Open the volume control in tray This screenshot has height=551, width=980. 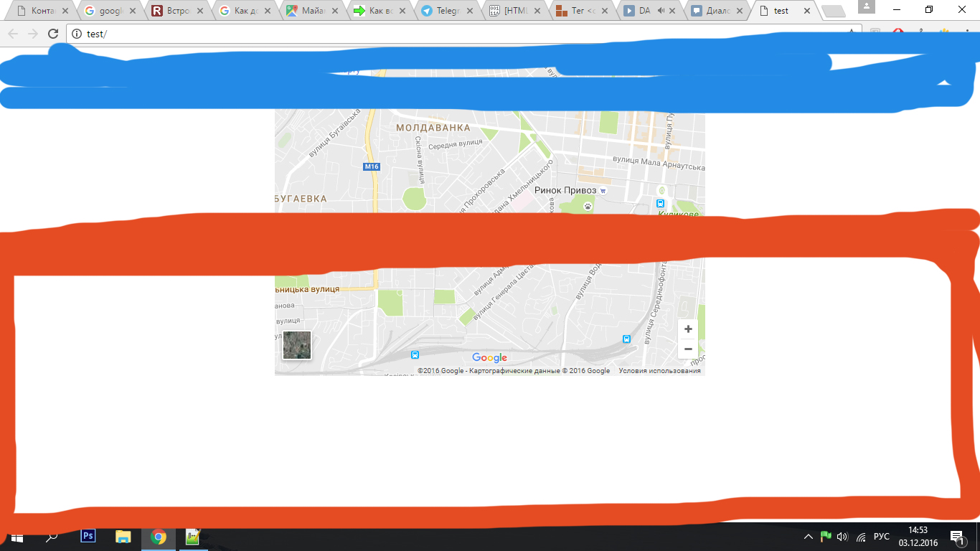[x=843, y=537]
